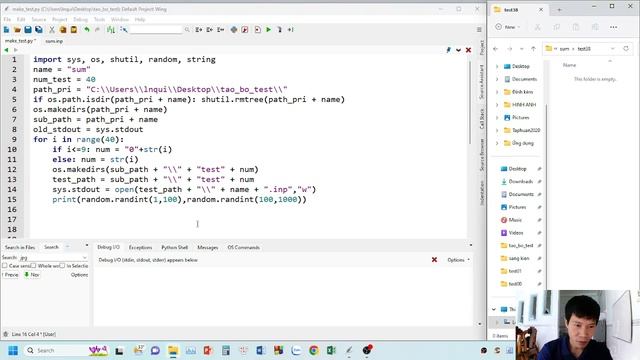This screenshot has height=360, width=640.
Task: Open the Search field dropdown arrow
Action: click(x=84, y=258)
